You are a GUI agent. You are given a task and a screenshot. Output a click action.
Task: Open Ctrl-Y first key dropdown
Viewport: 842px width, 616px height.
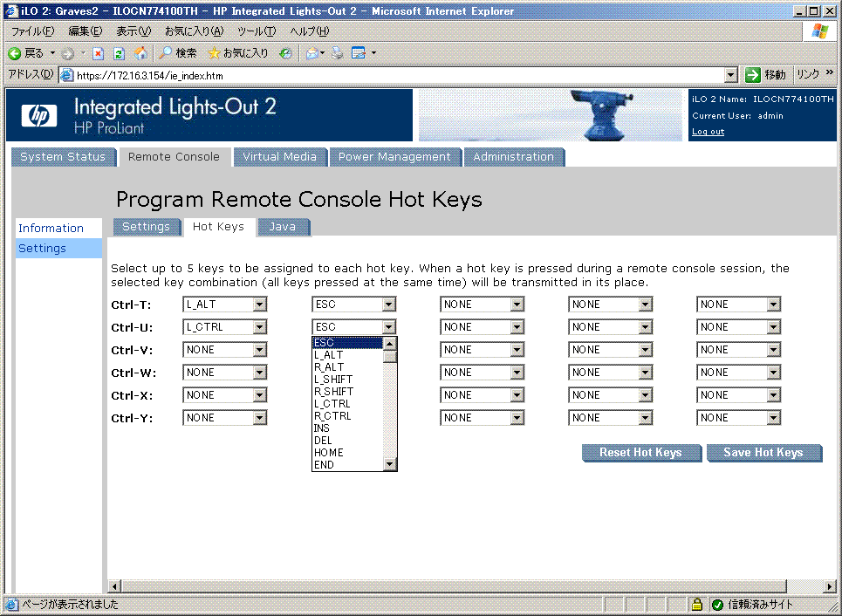pyautogui.click(x=224, y=418)
